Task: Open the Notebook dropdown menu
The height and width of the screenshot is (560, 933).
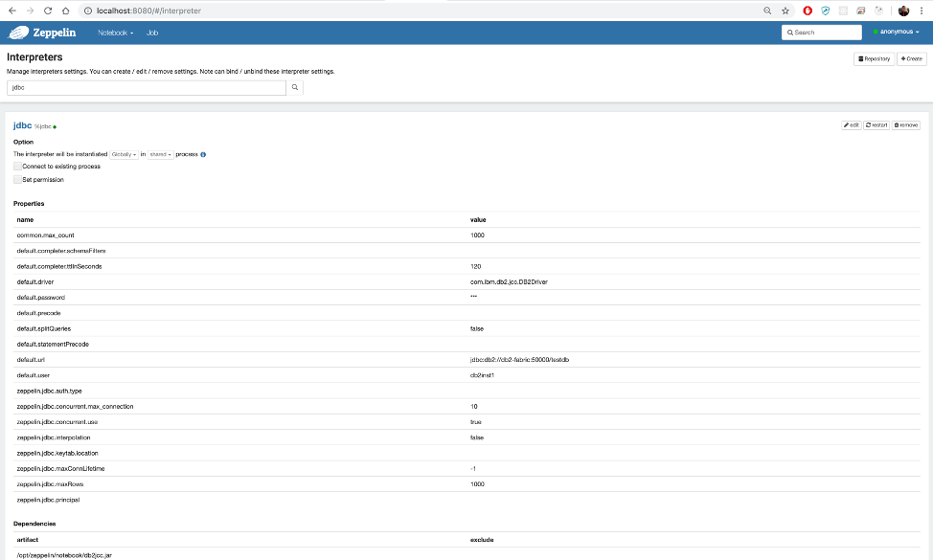Action: point(116,33)
